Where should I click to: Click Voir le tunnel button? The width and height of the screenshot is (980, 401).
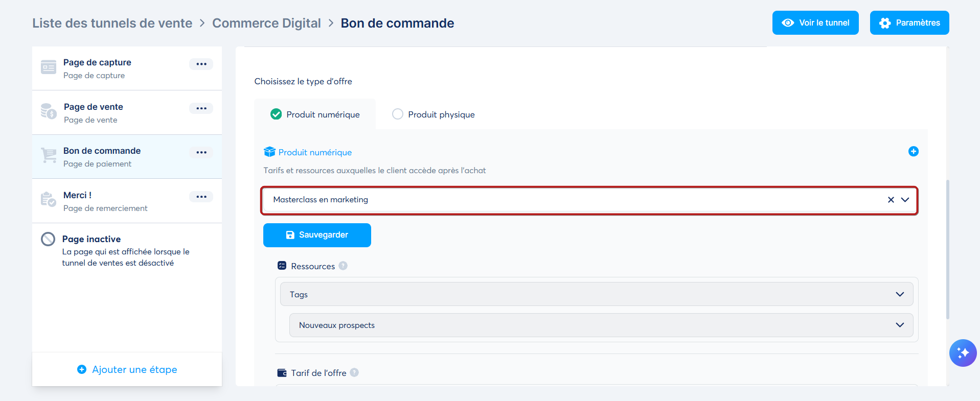[x=815, y=23]
